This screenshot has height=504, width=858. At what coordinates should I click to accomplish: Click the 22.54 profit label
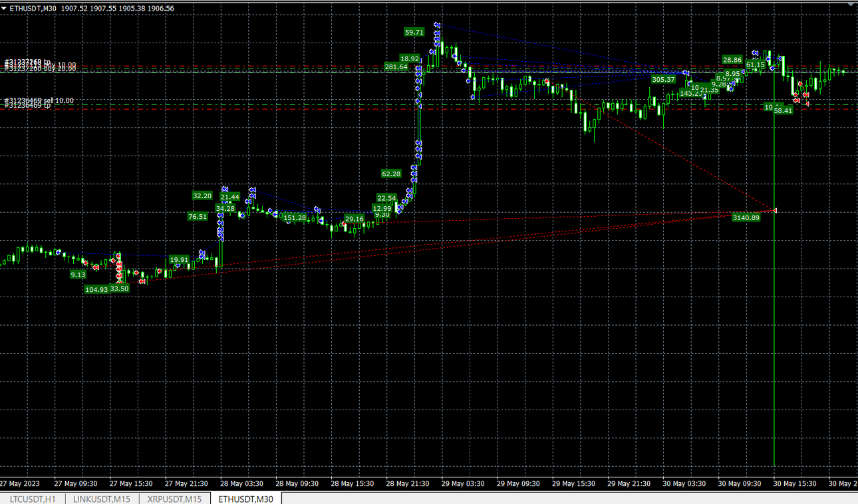386,198
